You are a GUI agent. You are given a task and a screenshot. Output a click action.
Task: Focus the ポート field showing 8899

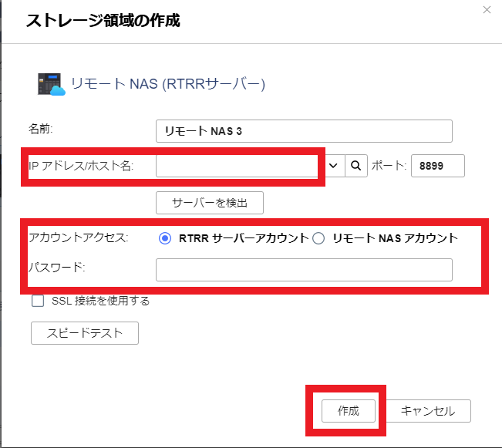pyautogui.click(x=438, y=166)
